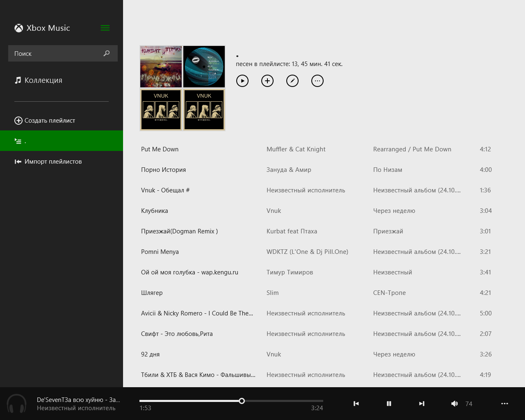
Task: Select the song Put Me Down
Action: tap(160, 149)
